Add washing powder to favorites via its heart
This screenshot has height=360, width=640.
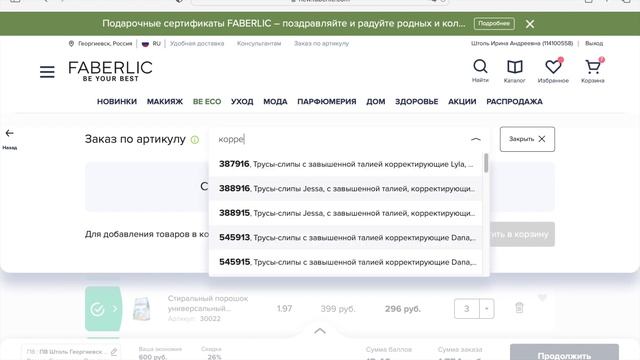pyautogui.click(x=542, y=298)
